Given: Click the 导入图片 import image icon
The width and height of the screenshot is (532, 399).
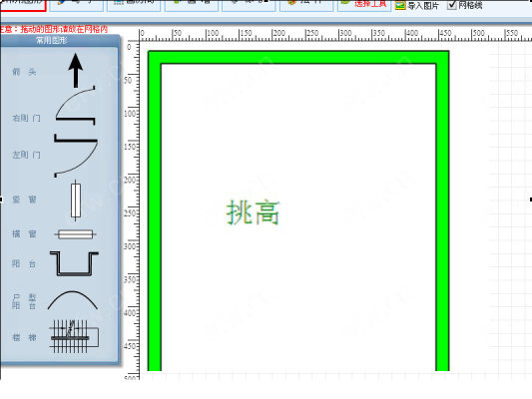Looking at the screenshot, I should point(400,5).
